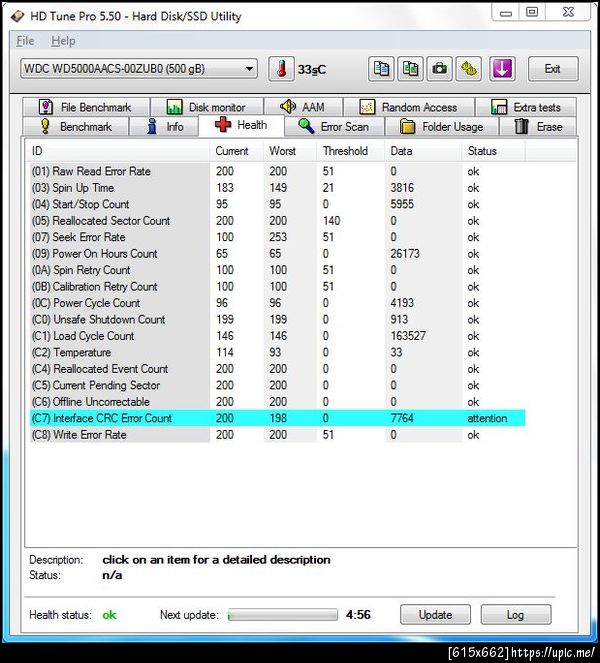Open options via the yellow gears icon

click(468, 69)
